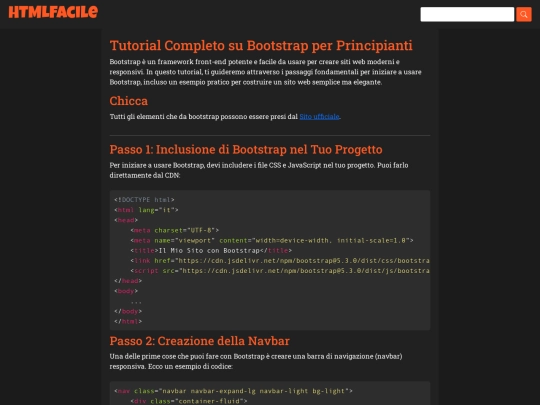Click the heading Passo 1: Inclusione di Bootstrap
The width and height of the screenshot is (540, 405).
(246, 149)
